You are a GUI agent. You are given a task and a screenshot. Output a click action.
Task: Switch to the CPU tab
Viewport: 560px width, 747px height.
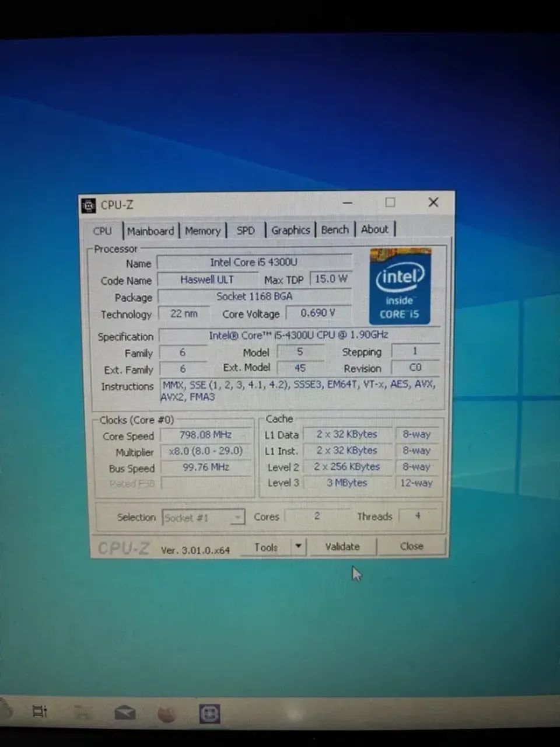(103, 231)
